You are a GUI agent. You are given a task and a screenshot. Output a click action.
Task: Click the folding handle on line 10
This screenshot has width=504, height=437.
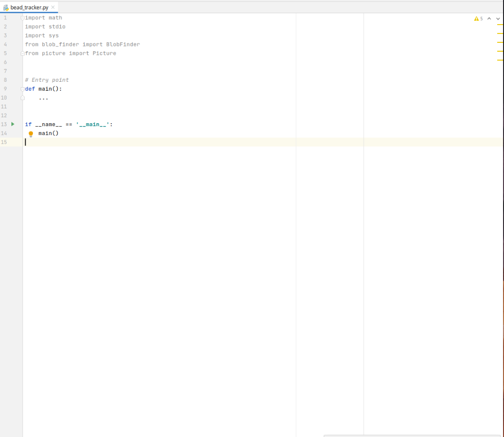click(22, 98)
